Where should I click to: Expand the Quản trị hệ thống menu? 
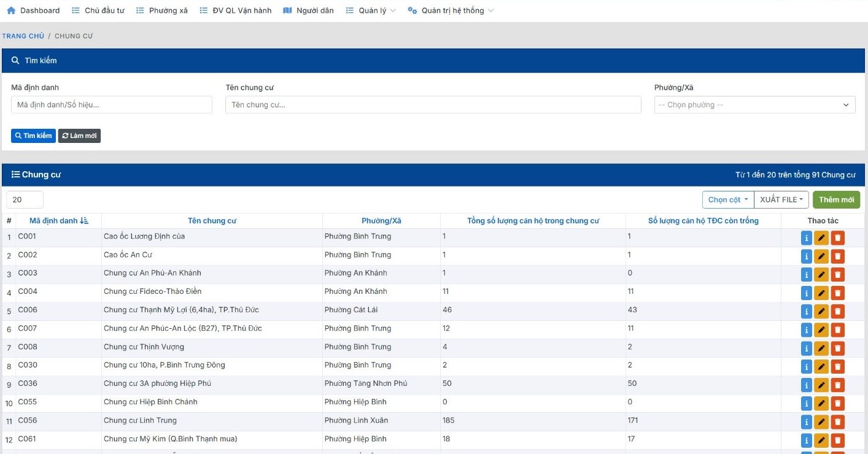451,10
